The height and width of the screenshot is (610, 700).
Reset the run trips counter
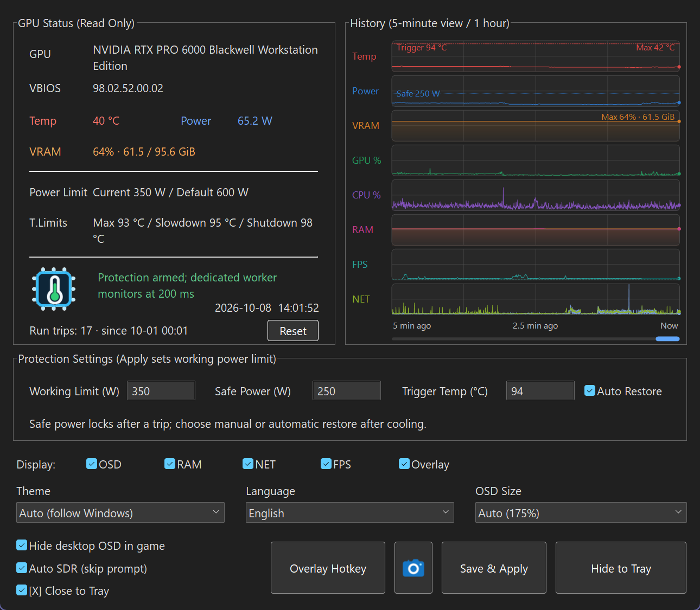coord(293,331)
